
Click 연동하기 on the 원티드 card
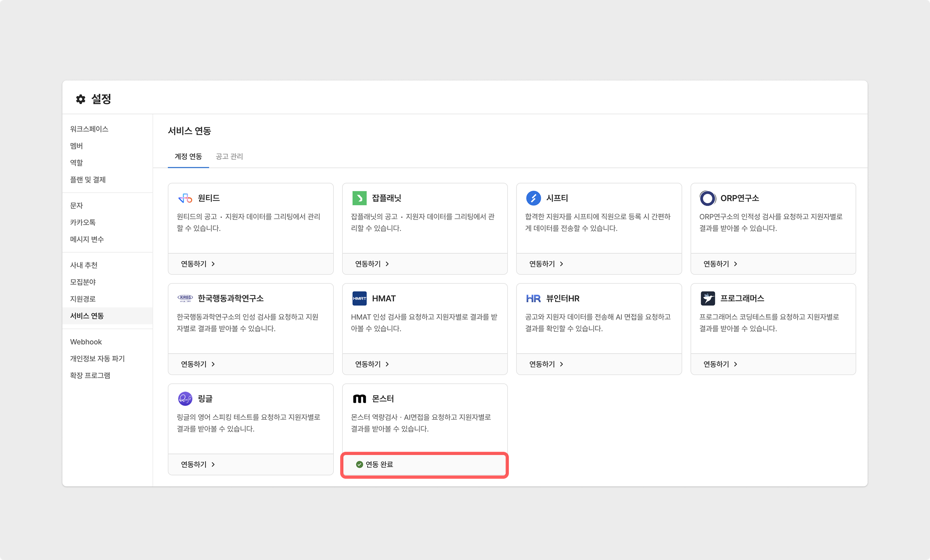pos(198,264)
